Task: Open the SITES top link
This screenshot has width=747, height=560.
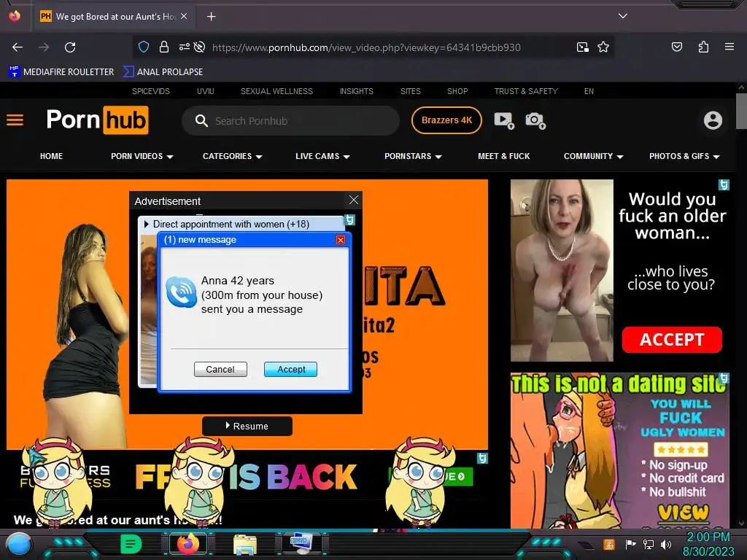Action: tap(410, 91)
